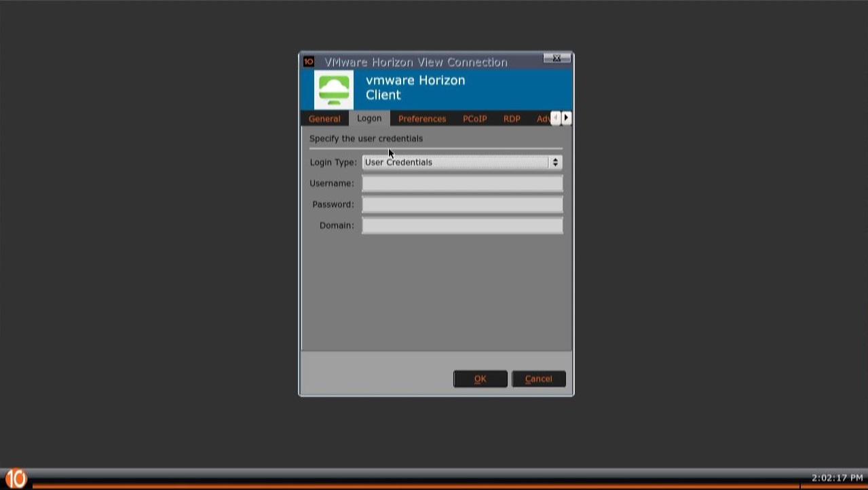Open the Login Type dropdown
The height and width of the screenshot is (490, 868).
point(462,162)
